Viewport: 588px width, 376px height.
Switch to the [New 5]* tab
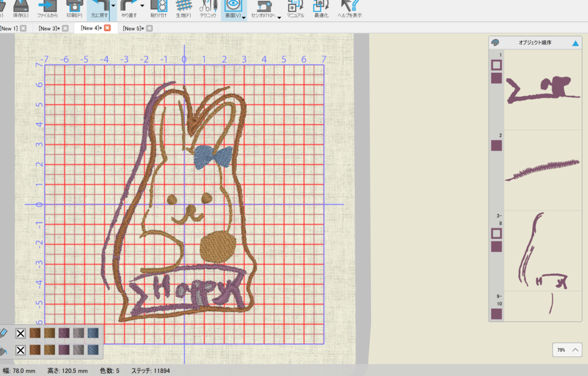[133, 28]
